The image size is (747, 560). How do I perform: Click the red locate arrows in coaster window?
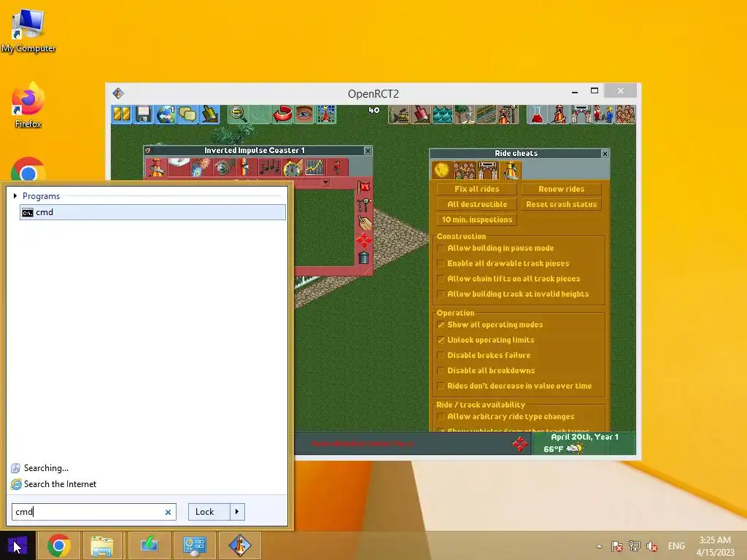(x=364, y=240)
